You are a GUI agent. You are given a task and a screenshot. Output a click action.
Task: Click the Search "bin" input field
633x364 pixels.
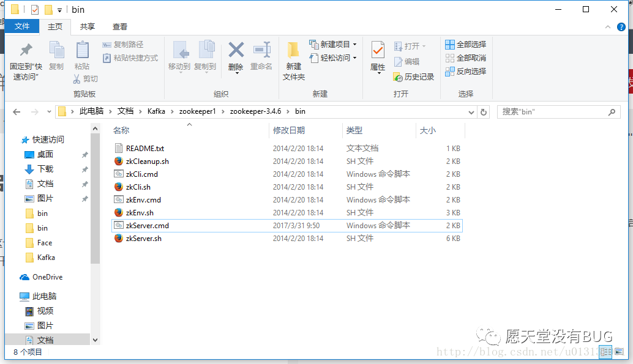[558, 112]
